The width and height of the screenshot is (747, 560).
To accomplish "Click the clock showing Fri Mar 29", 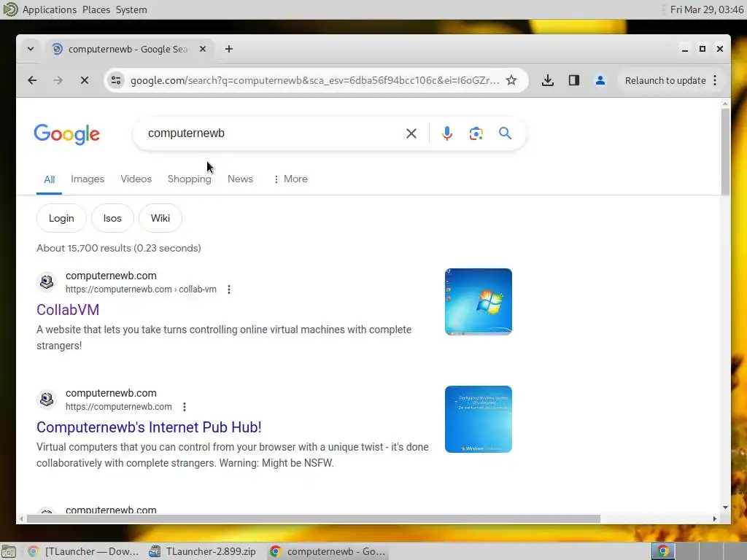I will (706, 9).
